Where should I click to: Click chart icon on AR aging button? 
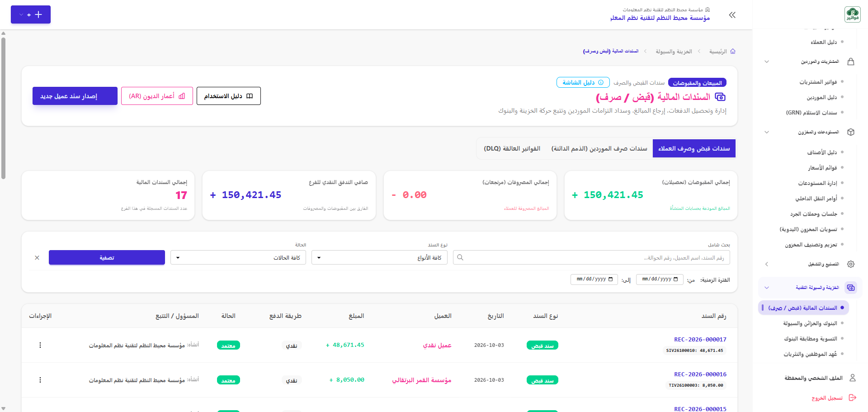click(182, 96)
